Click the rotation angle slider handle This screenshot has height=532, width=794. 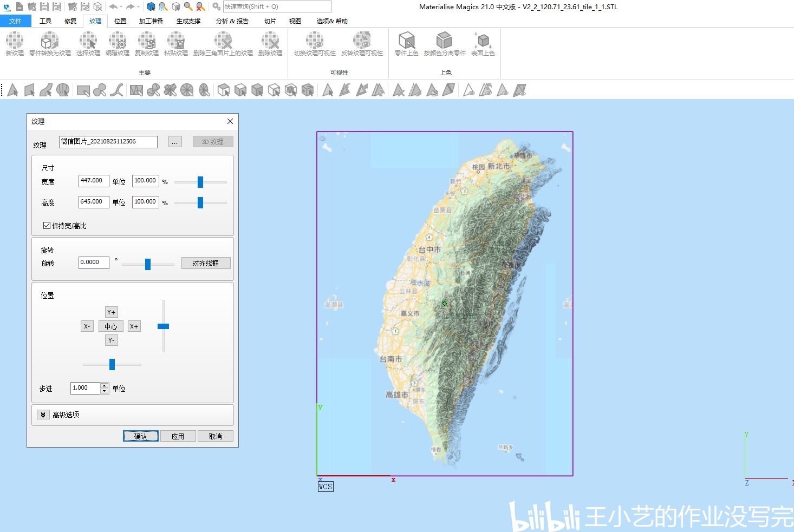pyautogui.click(x=147, y=264)
